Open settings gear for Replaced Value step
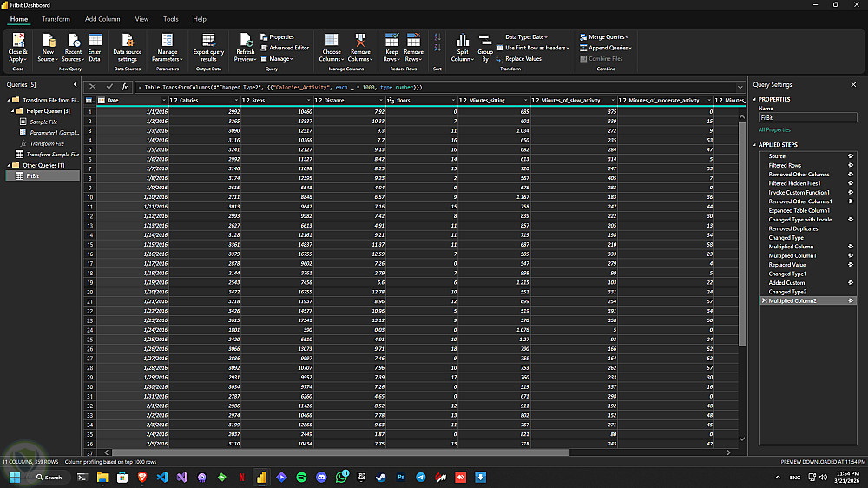868x488 pixels. [851, 265]
